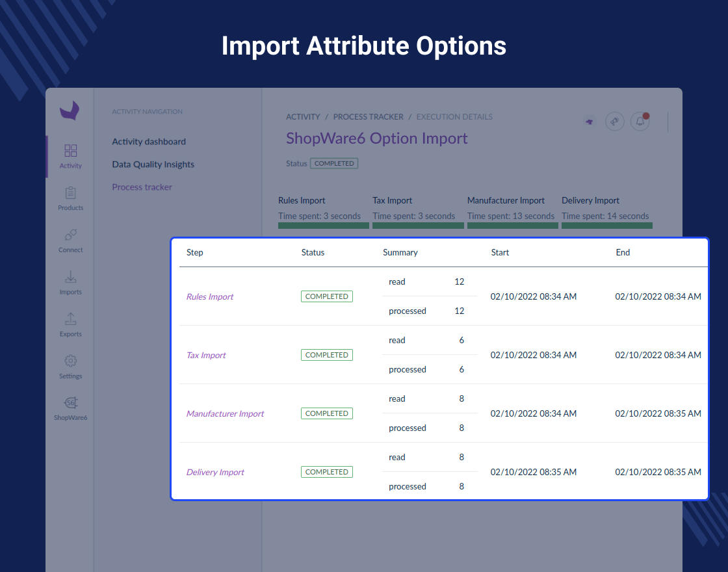
Task: Click the COMPLETED badge under page title
Action: tap(334, 163)
